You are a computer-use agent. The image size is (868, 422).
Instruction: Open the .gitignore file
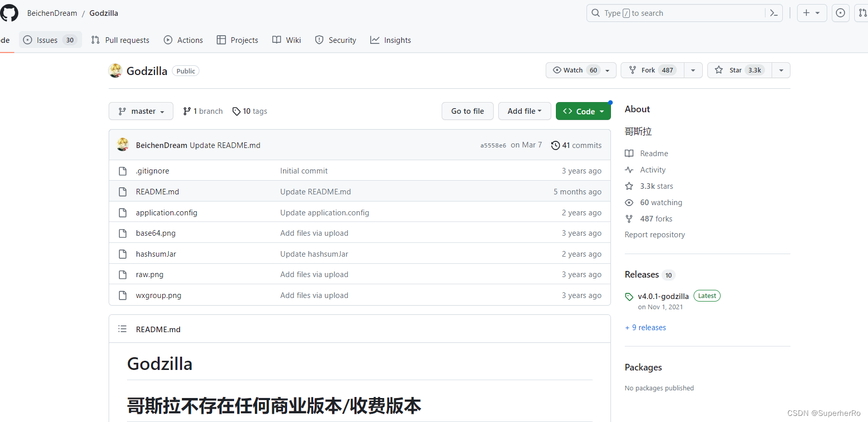152,171
